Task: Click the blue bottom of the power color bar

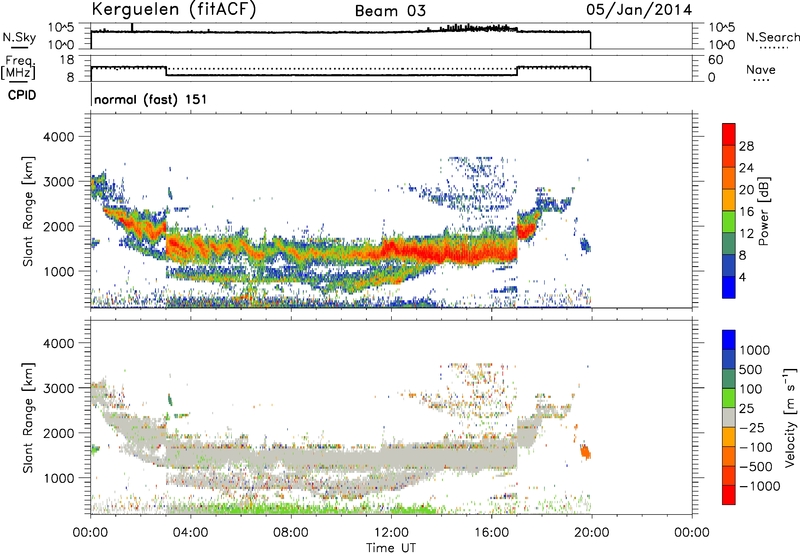Action: 729,287
